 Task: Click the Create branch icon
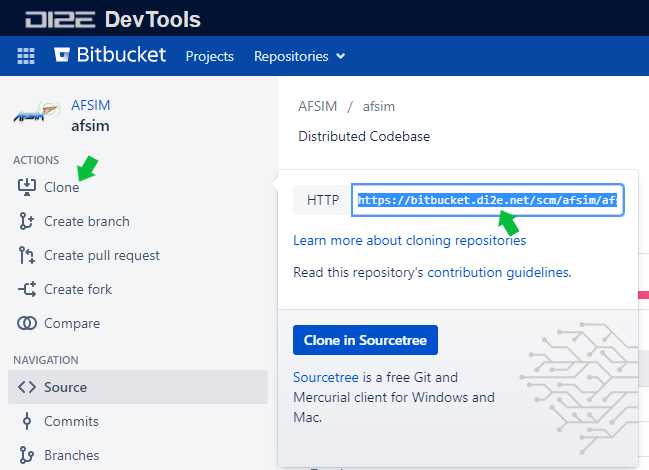pos(26,221)
